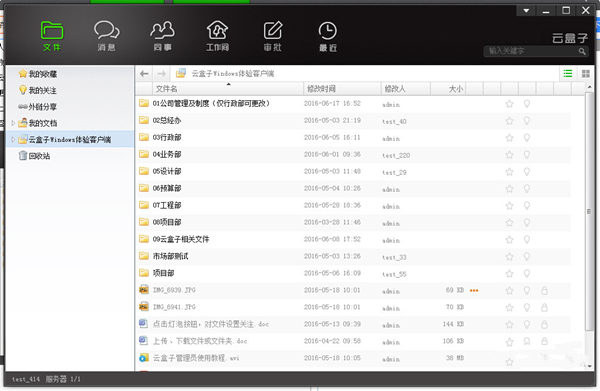Toggle favorite star for 02总经办
Image resolution: width=600 pixels, height=391 pixels.
509,121
